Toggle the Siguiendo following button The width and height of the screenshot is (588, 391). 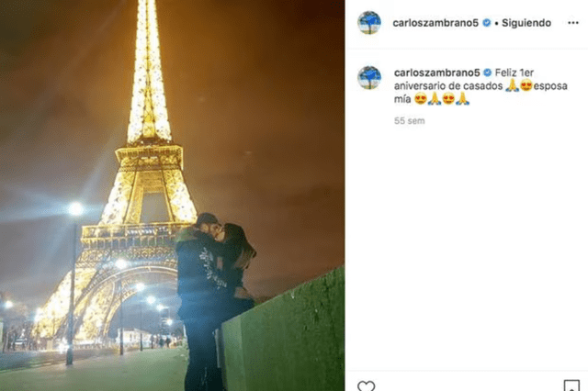pyautogui.click(x=526, y=23)
